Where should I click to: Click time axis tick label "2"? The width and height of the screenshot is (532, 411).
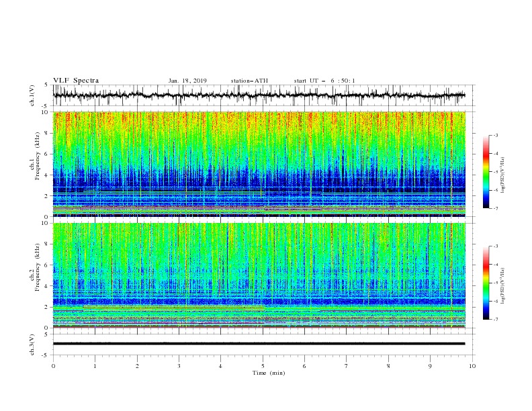coord(137,366)
